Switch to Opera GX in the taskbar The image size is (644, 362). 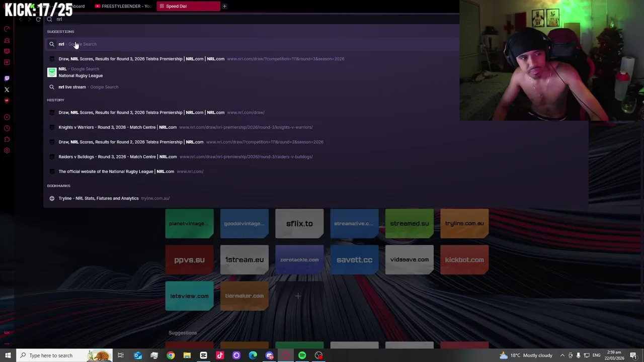(x=285, y=355)
